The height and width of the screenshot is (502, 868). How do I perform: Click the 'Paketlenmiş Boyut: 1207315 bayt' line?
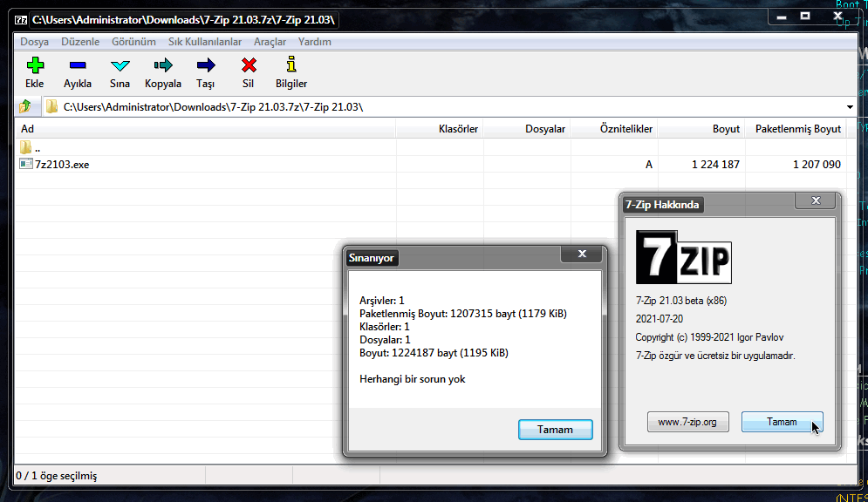click(x=462, y=314)
